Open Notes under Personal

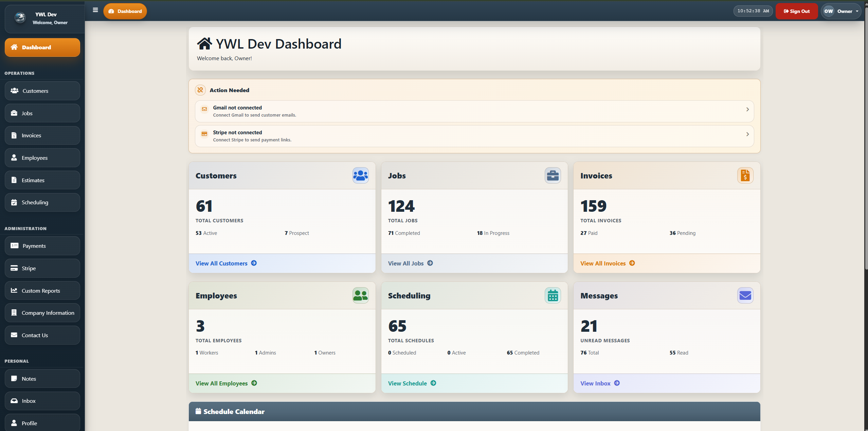[42, 379]
